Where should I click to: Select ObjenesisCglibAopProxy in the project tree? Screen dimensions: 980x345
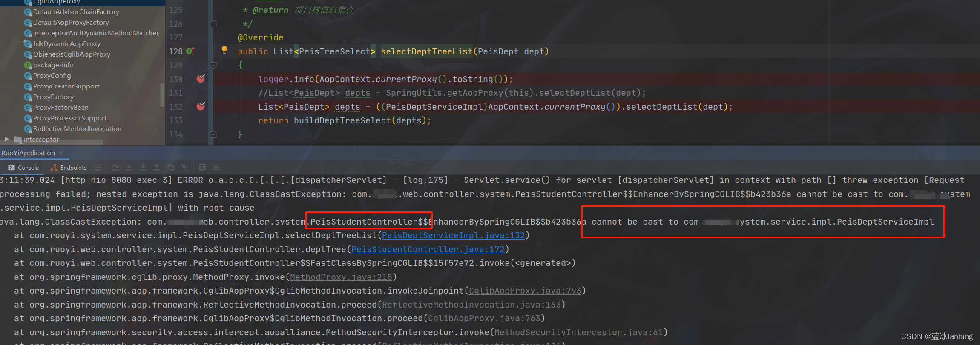tap(72, 54)
